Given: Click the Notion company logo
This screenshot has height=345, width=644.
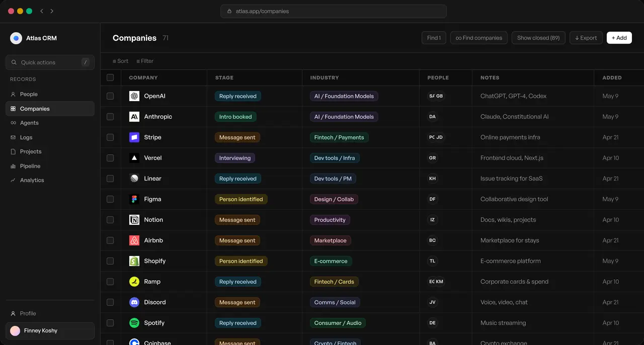Looking at the screenshot, I should point(134,220).
